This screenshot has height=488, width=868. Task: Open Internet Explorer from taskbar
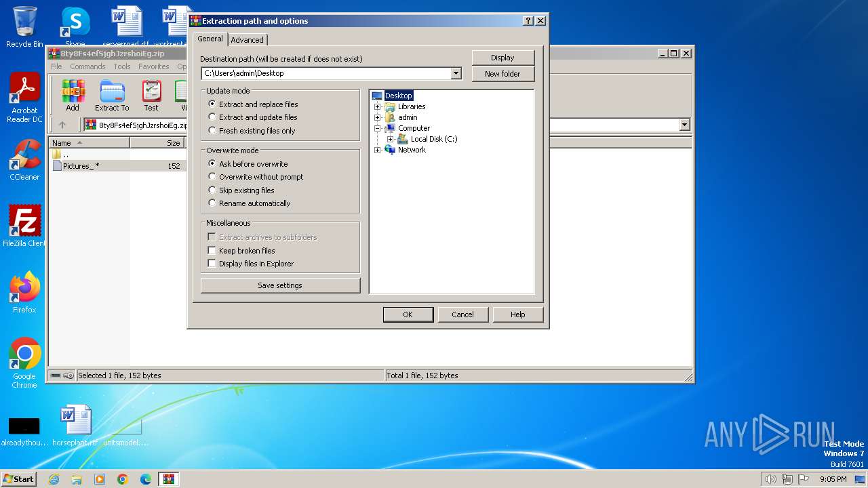click(x=54, y=479)
